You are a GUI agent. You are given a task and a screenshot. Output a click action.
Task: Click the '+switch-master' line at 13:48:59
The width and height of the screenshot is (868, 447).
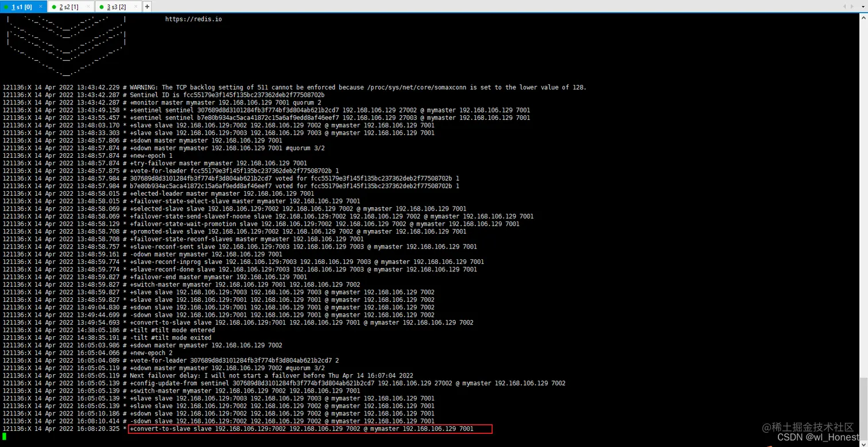coord(181,285)
